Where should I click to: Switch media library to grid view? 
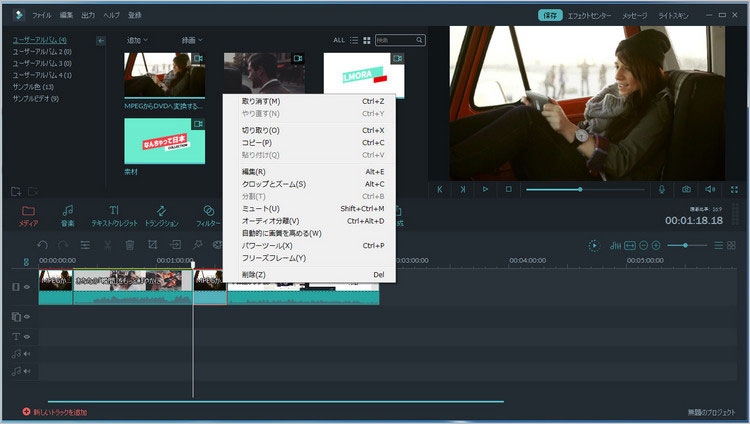pos(366,40)
